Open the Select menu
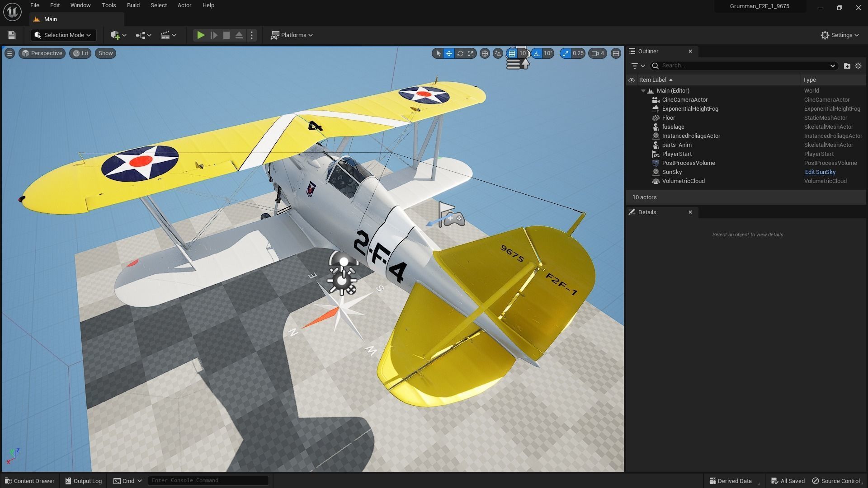Viewport: 868px width, 488px height. point(159,5)
